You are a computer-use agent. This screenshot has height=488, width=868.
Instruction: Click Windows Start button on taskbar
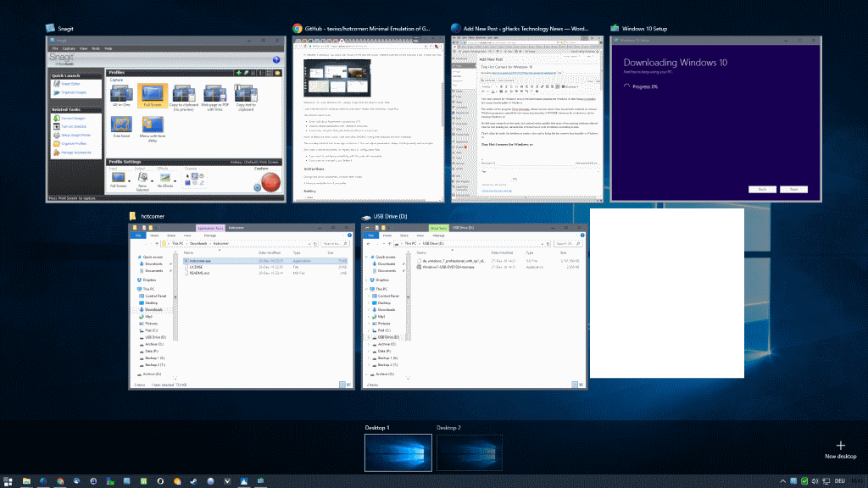8,481
